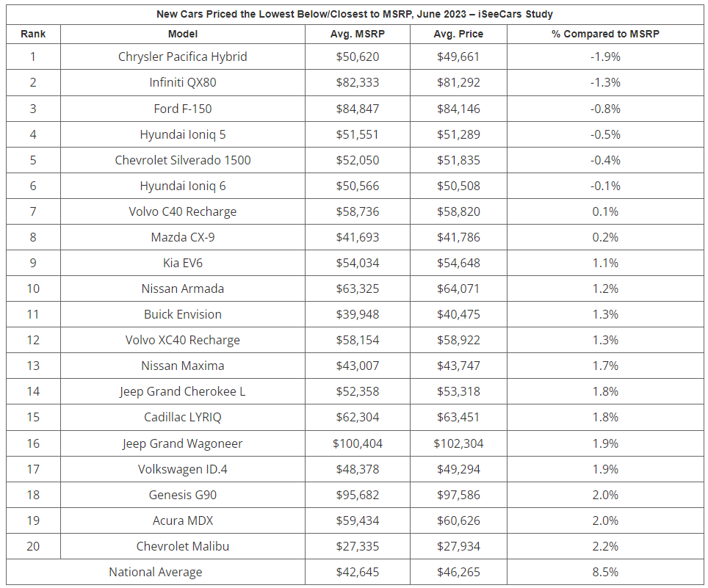The height and width of the screenshot is (588, 708).
Task: Select the $100,404 MSRP value
Action: (358, 443)
